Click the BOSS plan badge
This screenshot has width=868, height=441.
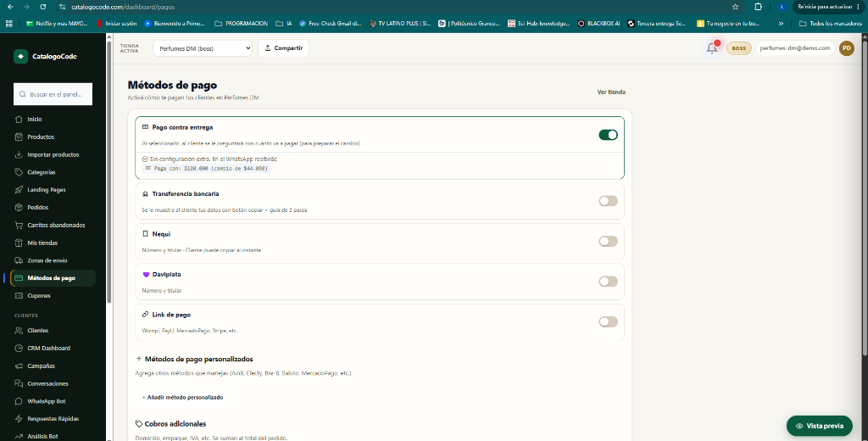coord(738,48)
